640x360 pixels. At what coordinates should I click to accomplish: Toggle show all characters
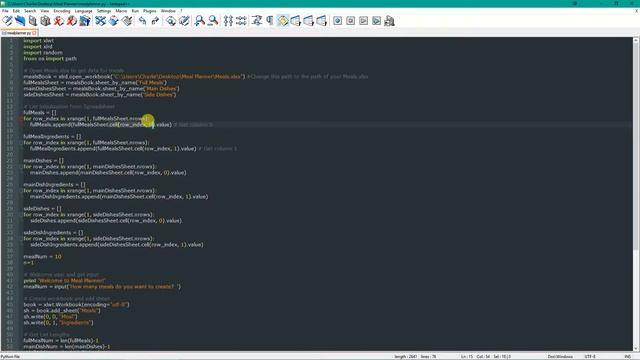point(270,20)
